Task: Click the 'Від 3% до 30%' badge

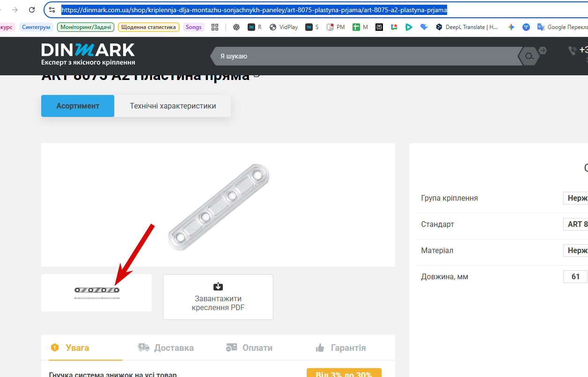Action: click(x=344, y=373)
